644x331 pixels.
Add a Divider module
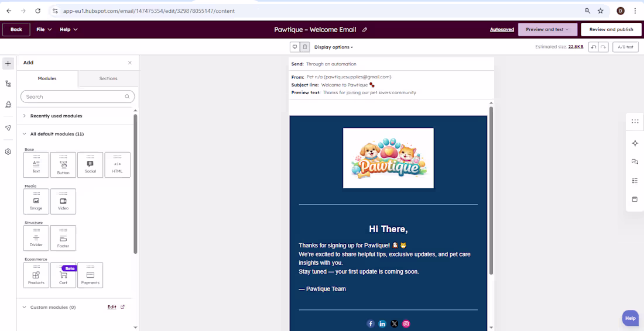click(x=36, y=238)
